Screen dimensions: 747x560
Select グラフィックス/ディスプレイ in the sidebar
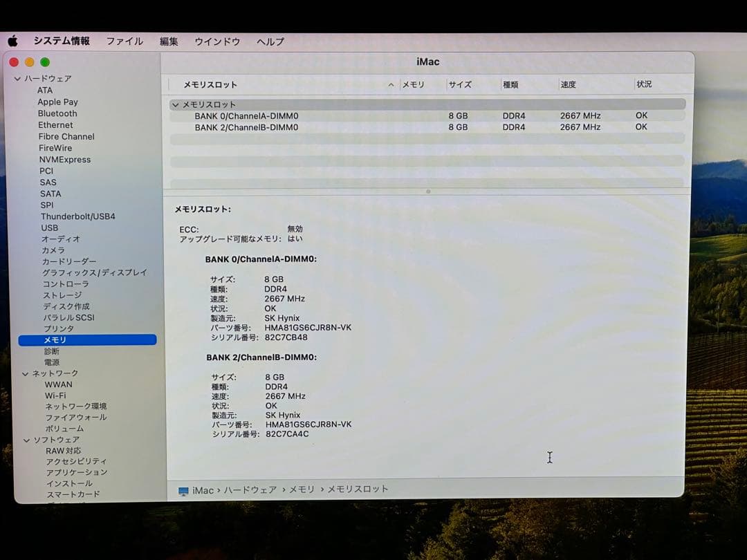click(96, 272)
